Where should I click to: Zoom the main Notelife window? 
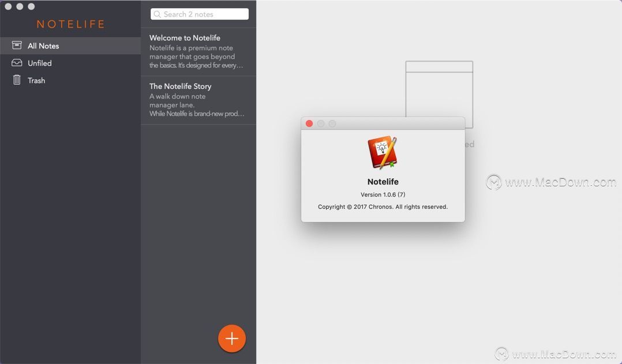tap(31, 6)
